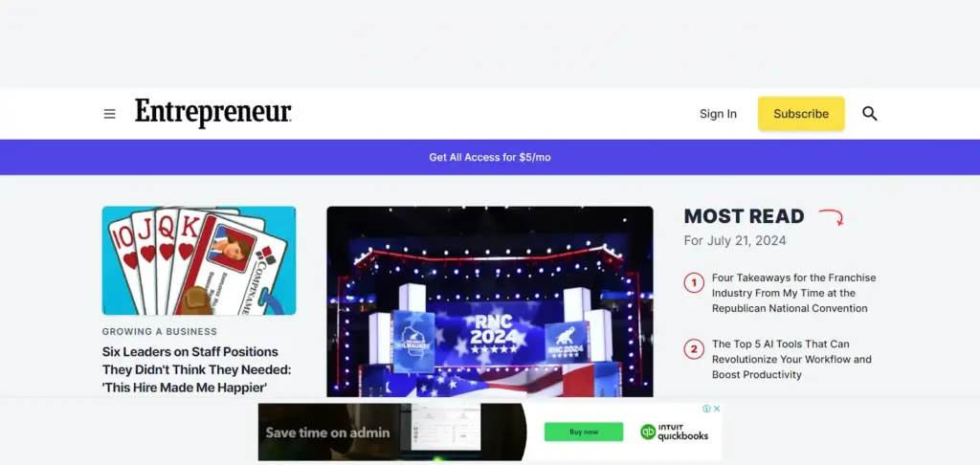Image resolution: width=980 pixels, height=465 pixels.
Task: Click the search magnifier icon
Action: tap(869, 114)
